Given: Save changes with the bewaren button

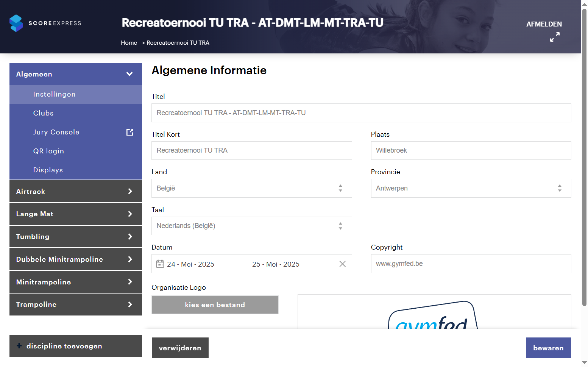Looking at the screenshot, I should [x=548, y=348].
